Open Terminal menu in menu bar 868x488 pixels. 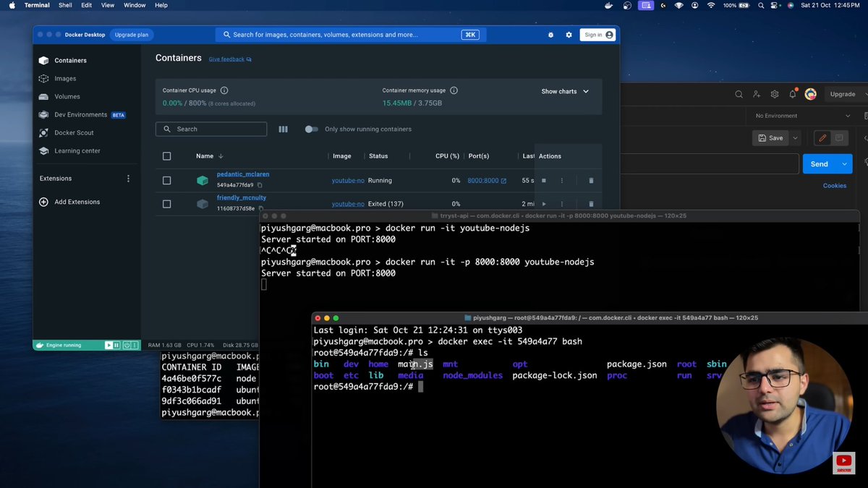tap(37, 5)
